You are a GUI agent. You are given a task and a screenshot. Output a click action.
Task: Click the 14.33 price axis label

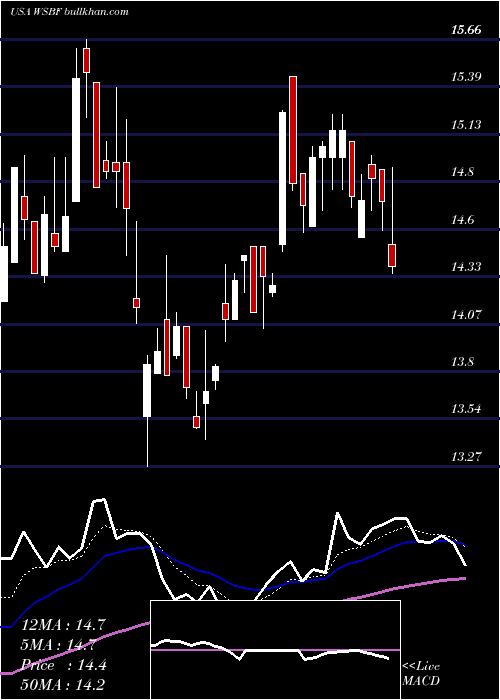(x=466, y=267)
